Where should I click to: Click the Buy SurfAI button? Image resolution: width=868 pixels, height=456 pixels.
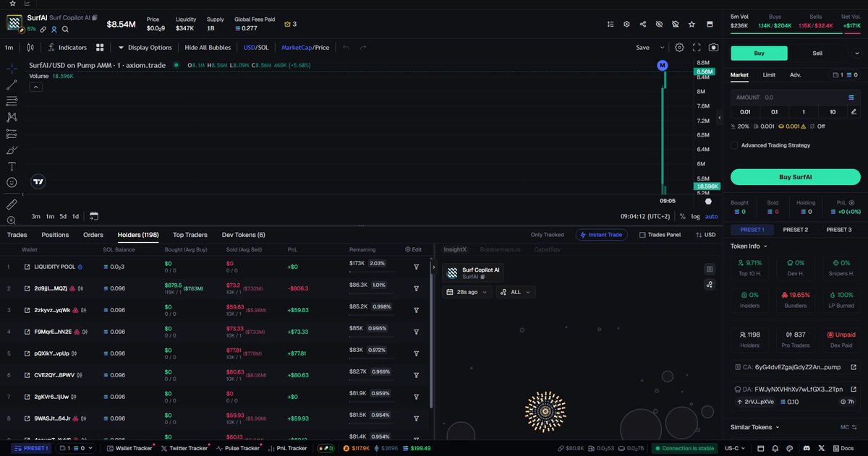[x=795, y=177]
